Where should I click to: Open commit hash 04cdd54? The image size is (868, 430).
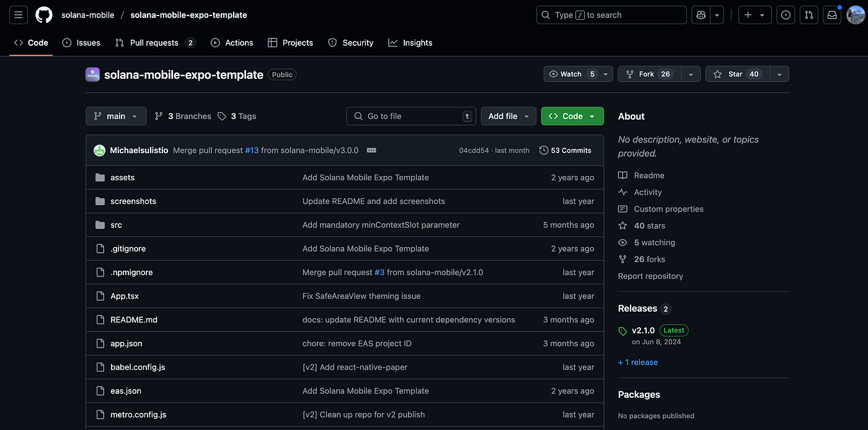(474, 151)
